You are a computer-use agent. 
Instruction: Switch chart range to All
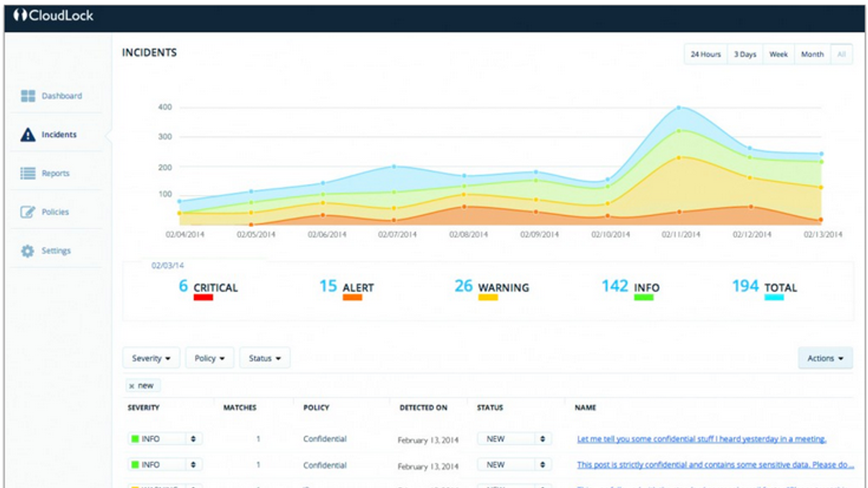point(841,54)
